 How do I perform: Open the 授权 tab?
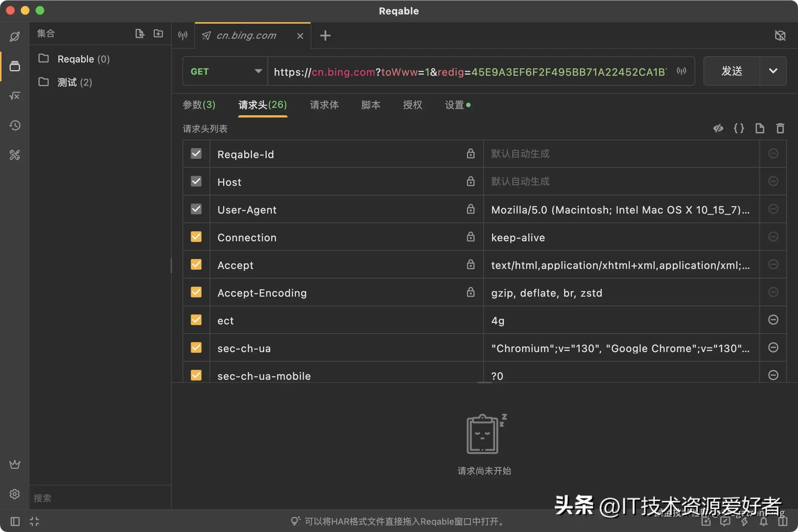(x=412, y=105)
